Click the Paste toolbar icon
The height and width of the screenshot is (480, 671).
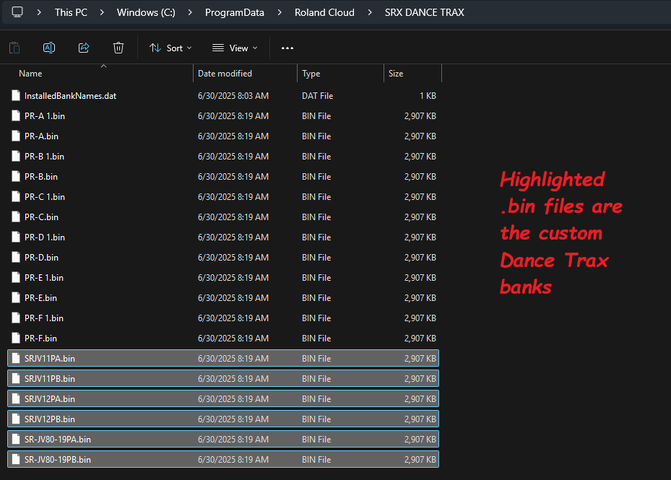(x=15, y=48)
